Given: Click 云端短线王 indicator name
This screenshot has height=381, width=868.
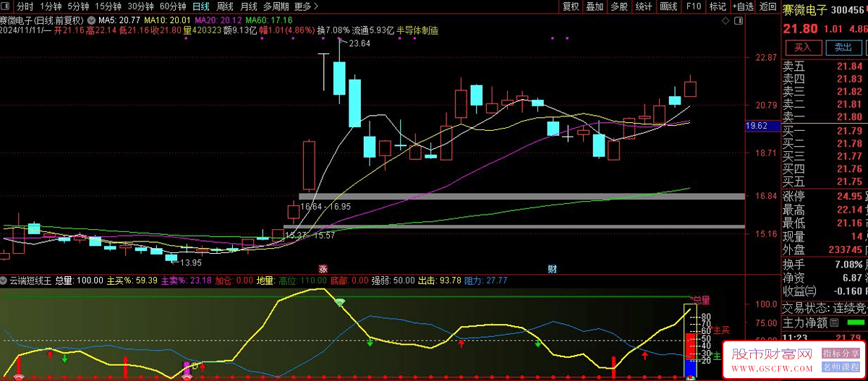Looking at the screenshot, I should pyautogui.click(x=30, y=280).
